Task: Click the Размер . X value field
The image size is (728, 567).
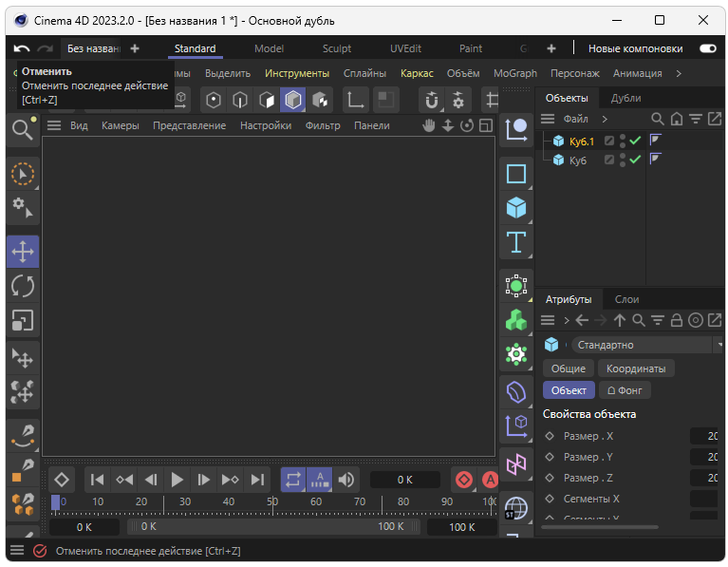Action: point(704,436)
